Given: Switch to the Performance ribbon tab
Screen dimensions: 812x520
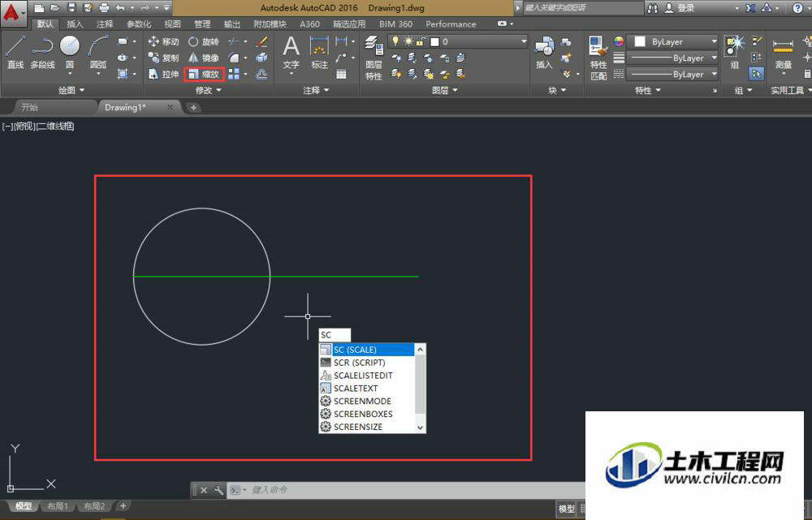Looking at the screenshot, I should [x=451, y=24].
